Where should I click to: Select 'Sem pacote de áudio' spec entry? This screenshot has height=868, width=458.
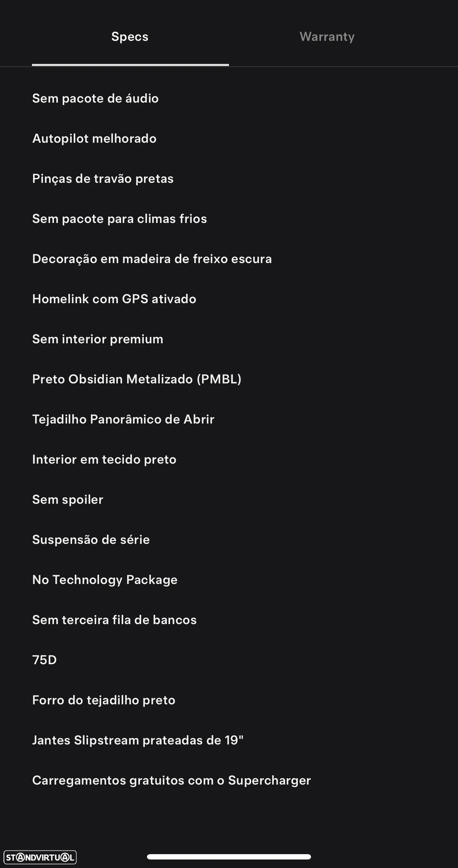[x=96, y=98]
